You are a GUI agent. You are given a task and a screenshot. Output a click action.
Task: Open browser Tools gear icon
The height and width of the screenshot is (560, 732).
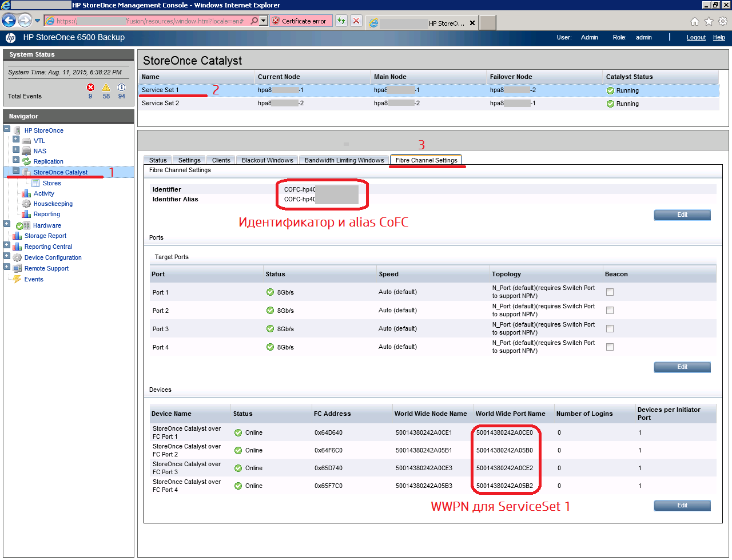[x=723, y=22]
